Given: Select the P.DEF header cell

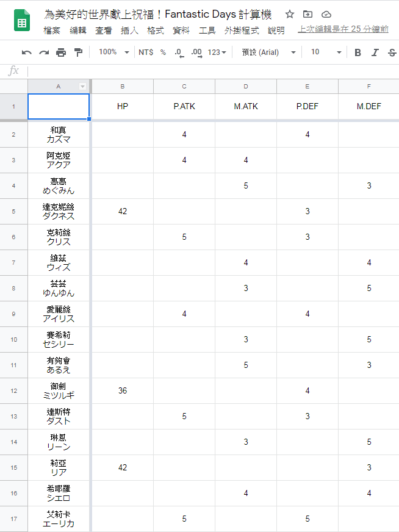Looking at the screenshot, I should tap(307, 107).
